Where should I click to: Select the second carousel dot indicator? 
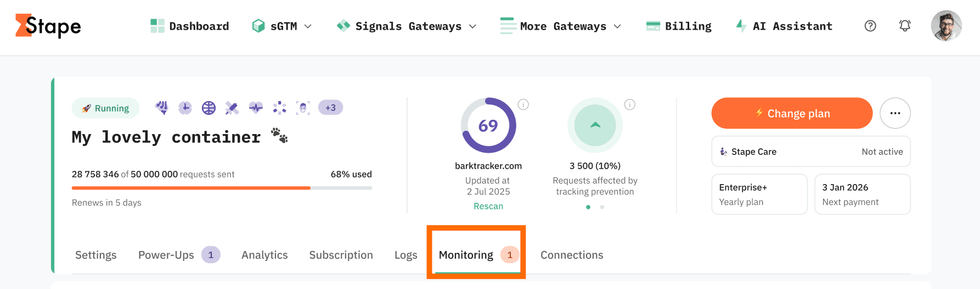pos(602,207)
